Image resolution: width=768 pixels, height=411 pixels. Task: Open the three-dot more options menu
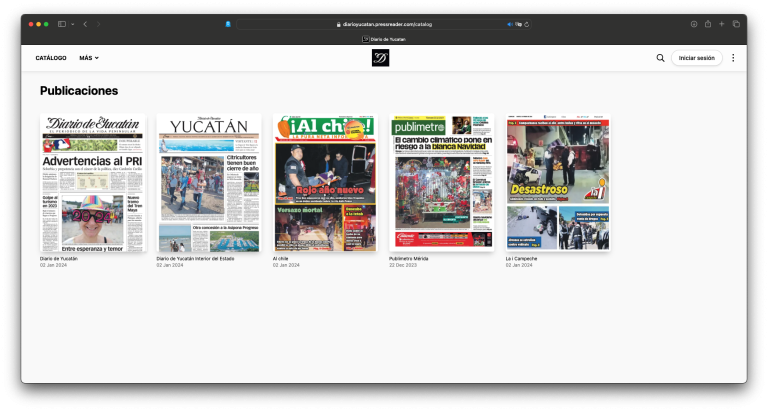[733, 58]
